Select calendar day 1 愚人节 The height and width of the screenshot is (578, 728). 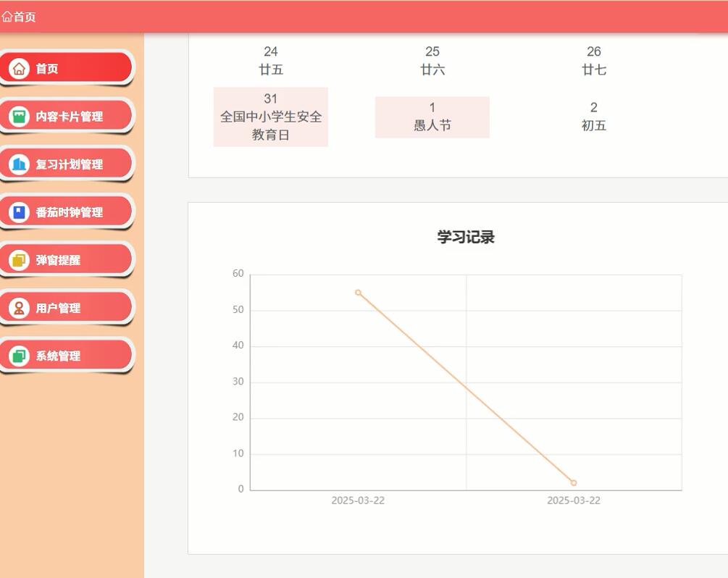pos(432,117)
